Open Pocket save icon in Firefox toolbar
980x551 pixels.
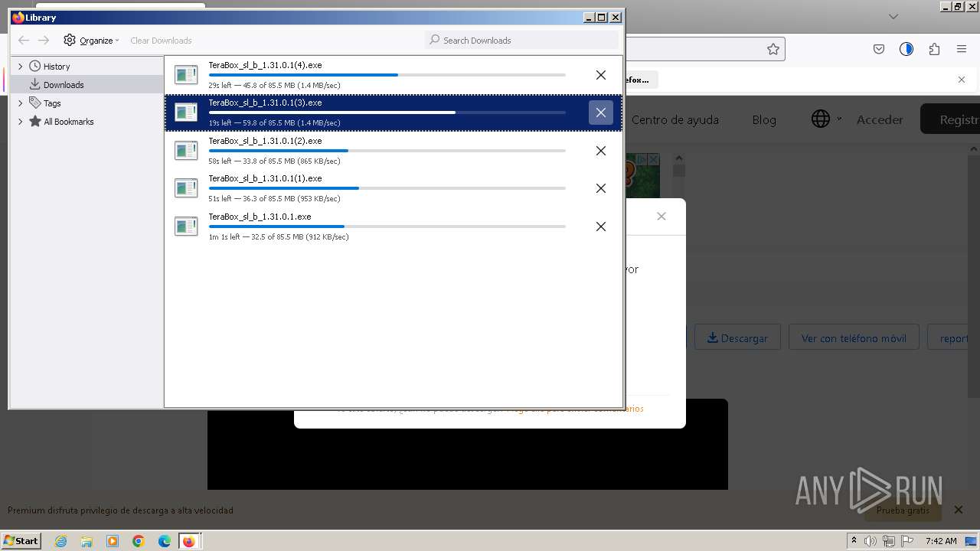879,49
